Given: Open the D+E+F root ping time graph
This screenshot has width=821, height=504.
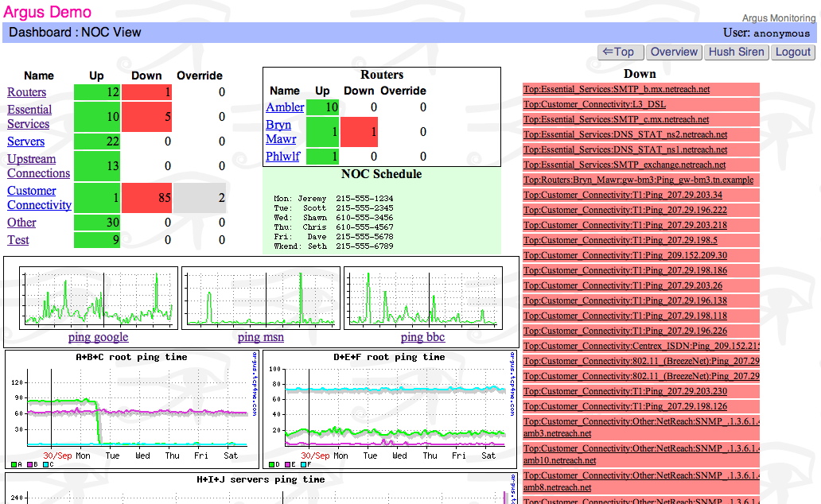Looking at the screenshot, I should pyautogui.click(x=389, y=409).
